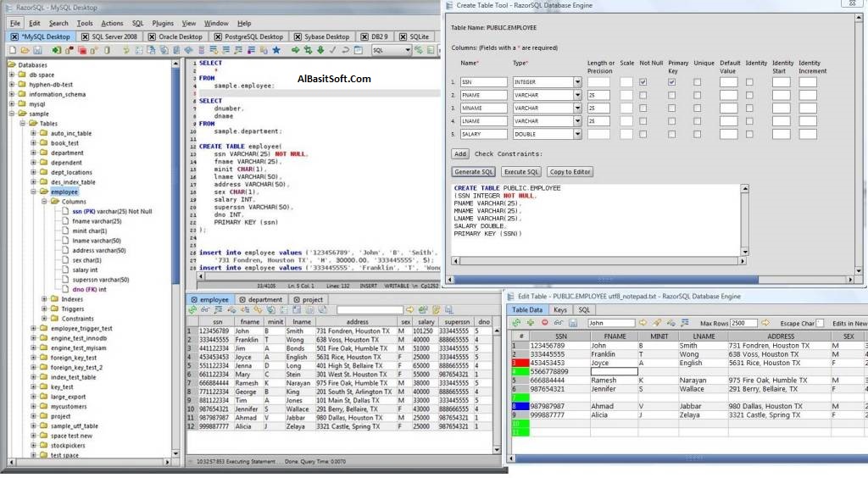
Task: Click the red delete-row icon in Edit Table
Action: click(x=545, y=323)
